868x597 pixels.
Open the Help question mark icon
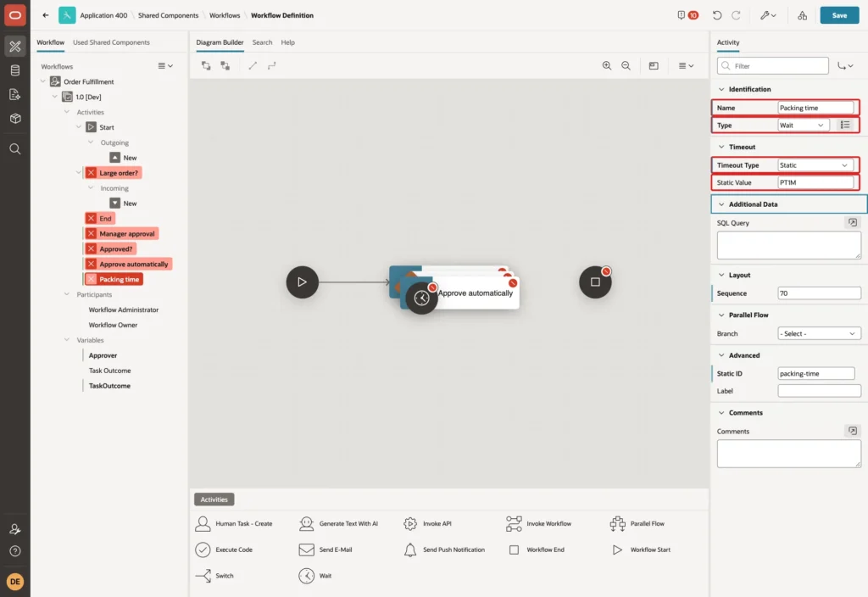[15, 551]
